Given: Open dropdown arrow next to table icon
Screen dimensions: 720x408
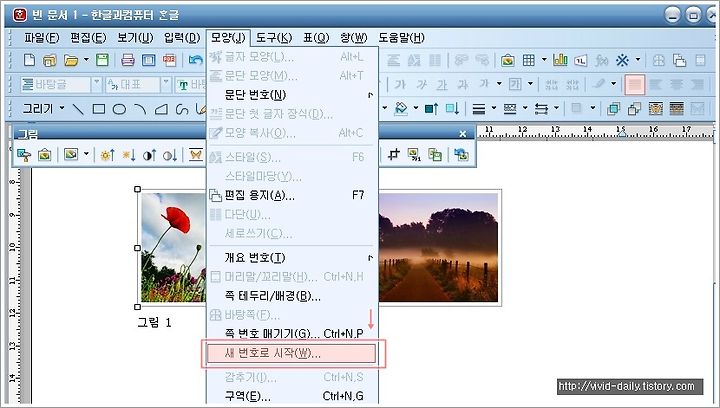Looking at the screenshot, I should pyautogui.click(x=544, y=60).
